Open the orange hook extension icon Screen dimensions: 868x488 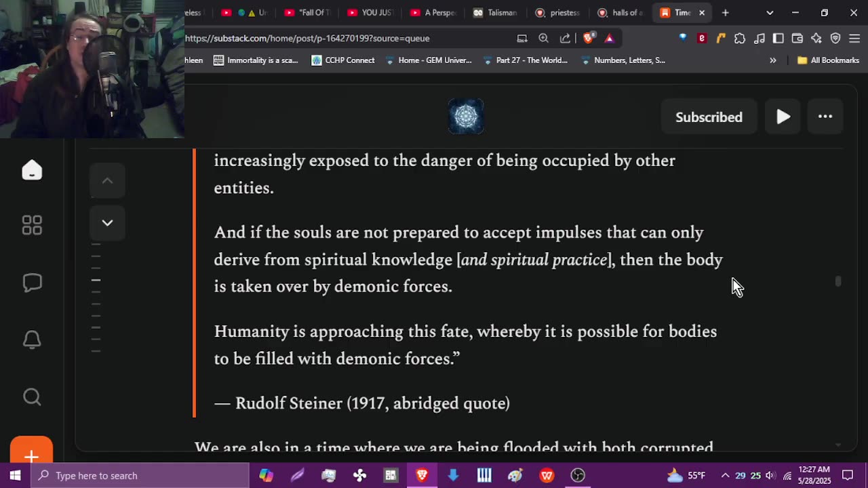point(721,38)
